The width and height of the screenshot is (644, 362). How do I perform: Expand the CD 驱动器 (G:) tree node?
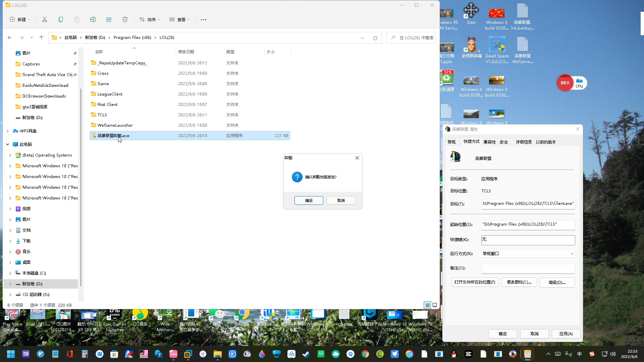[x=10, y=295]
